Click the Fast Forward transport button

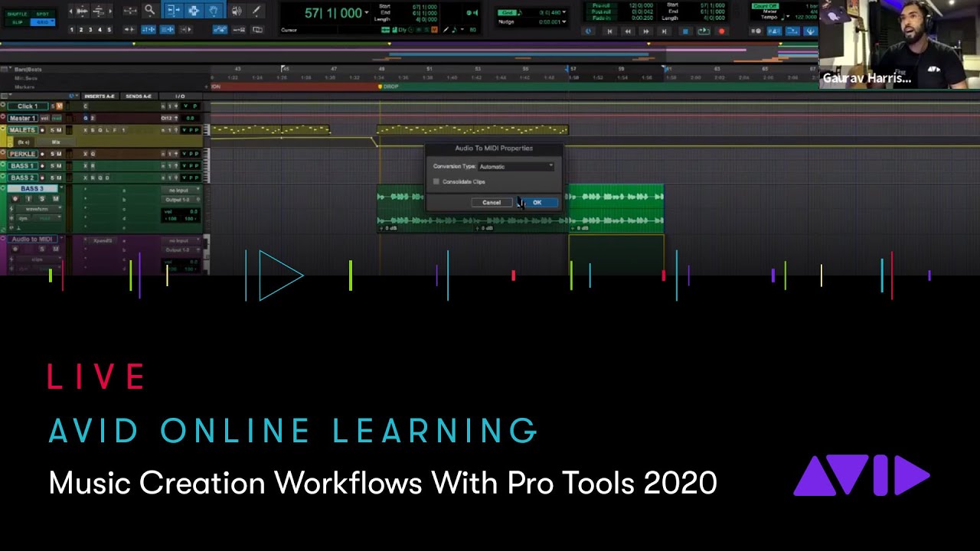[x=646, y=31]
